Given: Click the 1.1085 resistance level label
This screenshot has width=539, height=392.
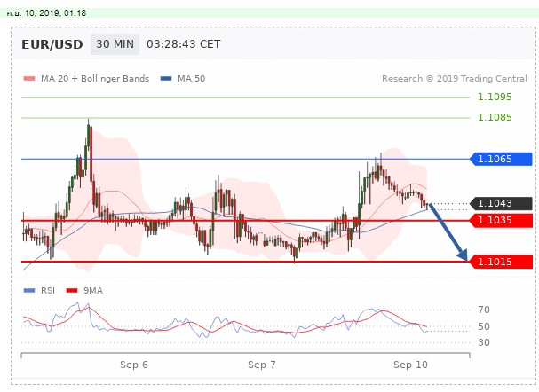Looking at the screenshot, I should click(495, 117).
